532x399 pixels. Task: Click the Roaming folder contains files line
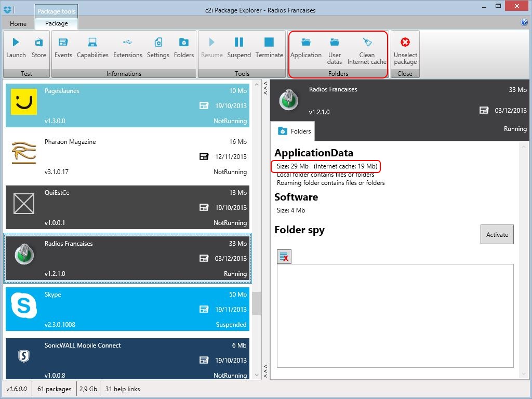331,183
